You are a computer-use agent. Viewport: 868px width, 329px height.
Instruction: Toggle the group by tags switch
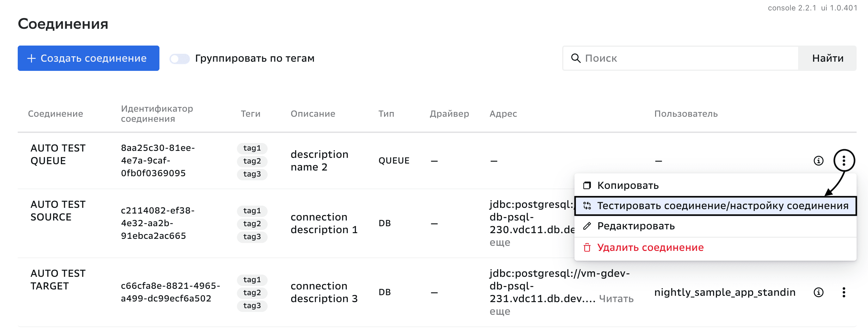point(180,59)
